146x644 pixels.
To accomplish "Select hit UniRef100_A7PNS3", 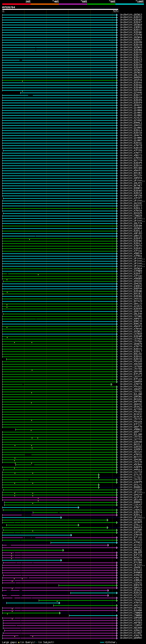I will [x=131, y=543].
